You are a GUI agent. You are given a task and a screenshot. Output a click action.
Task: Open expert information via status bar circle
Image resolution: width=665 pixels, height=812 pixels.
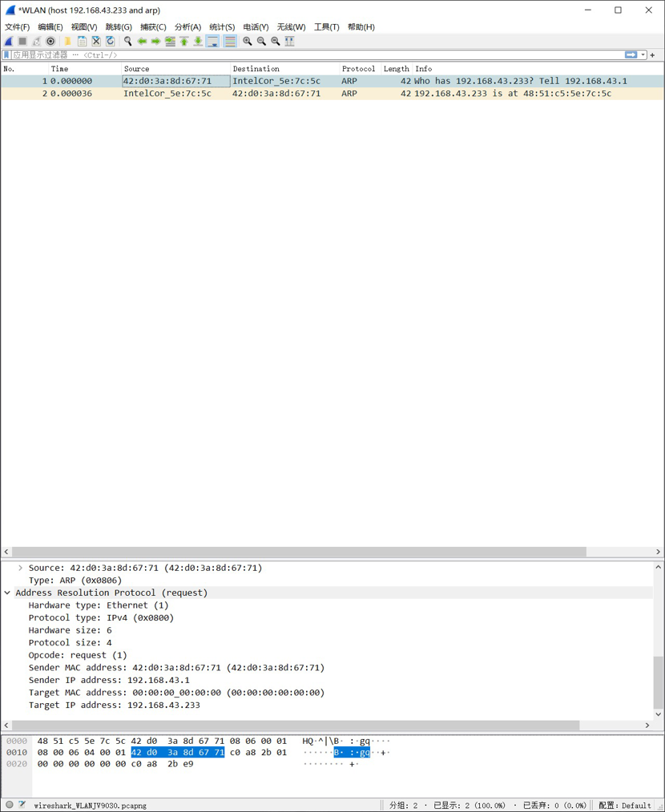click(10, 805)
